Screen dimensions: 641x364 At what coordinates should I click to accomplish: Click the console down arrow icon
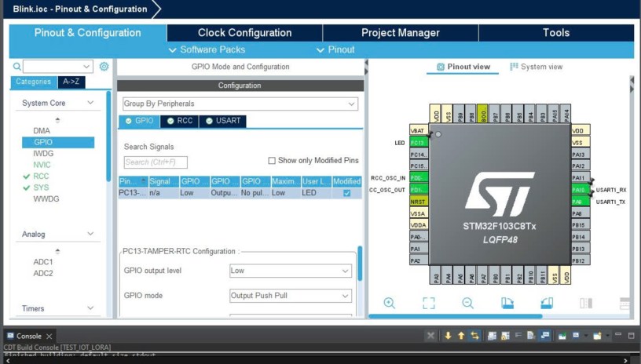click(x=448, y=336)
